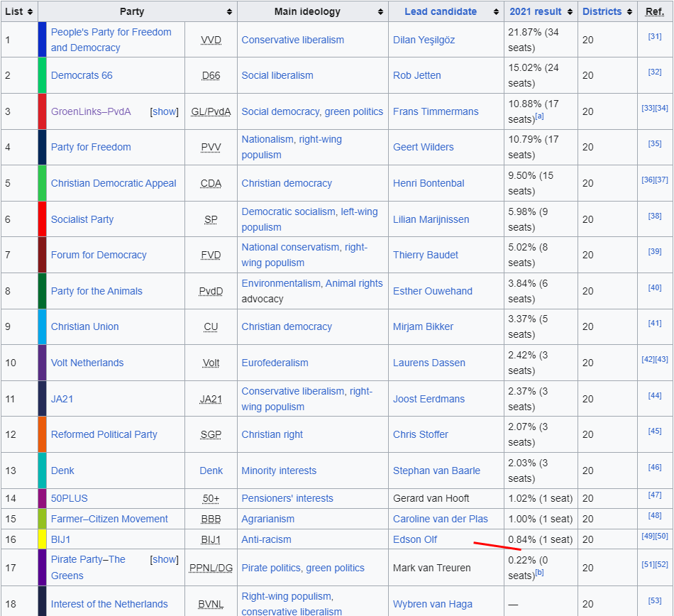Click the Eurofederalism ideology link
Image resolution: width=674 pixels, height=616 pixels.
pyautogui.click(x=275, y=363)
